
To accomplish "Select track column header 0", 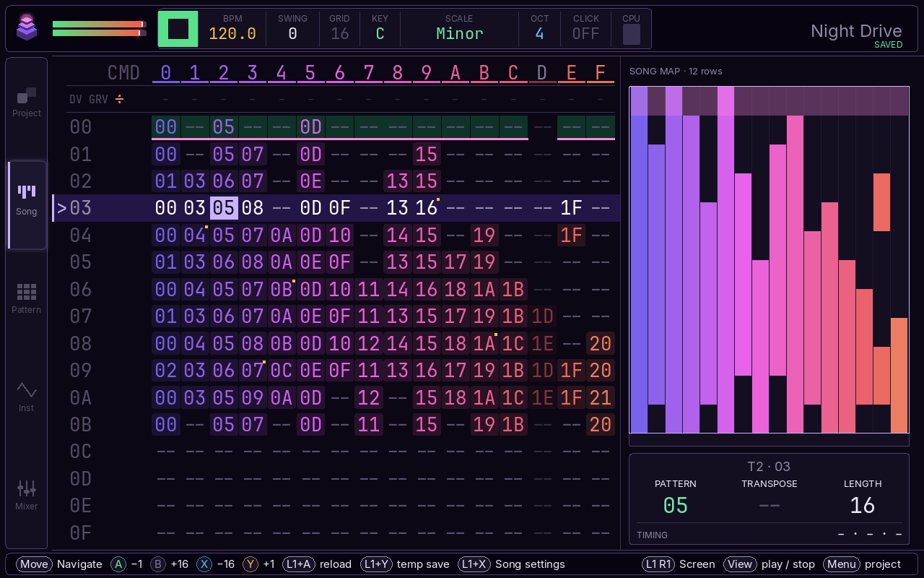I will pos(166,72).
